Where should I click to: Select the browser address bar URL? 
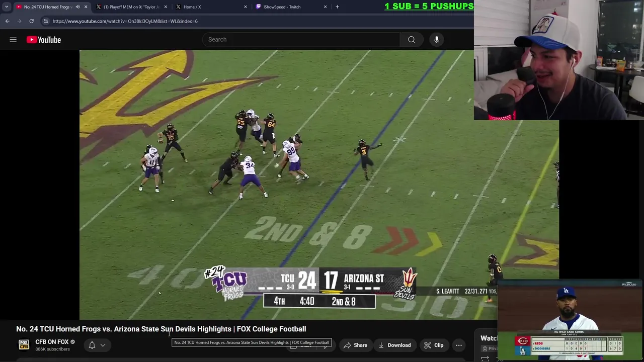pyautogui.click(x=125, y=21)
